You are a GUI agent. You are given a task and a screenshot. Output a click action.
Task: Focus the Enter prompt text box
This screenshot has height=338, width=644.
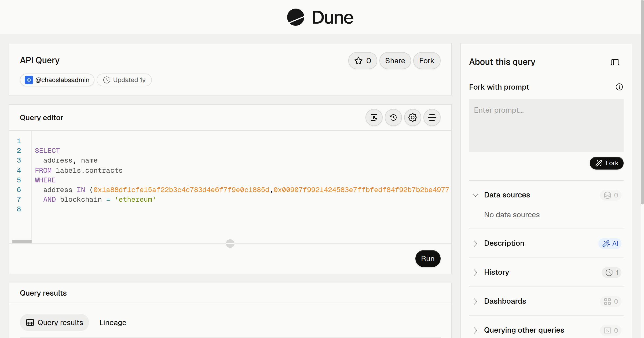(x=546, y=125)
